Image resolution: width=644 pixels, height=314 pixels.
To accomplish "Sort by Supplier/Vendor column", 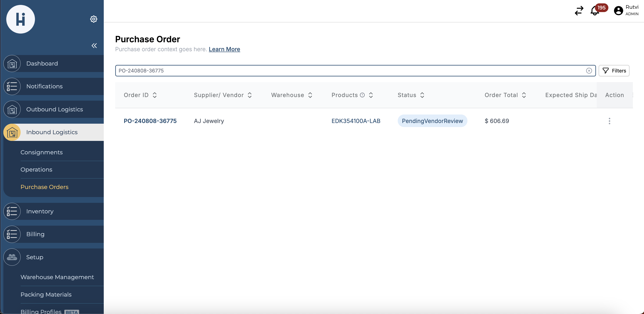I will pyautogui.click(x=250, y=95).
